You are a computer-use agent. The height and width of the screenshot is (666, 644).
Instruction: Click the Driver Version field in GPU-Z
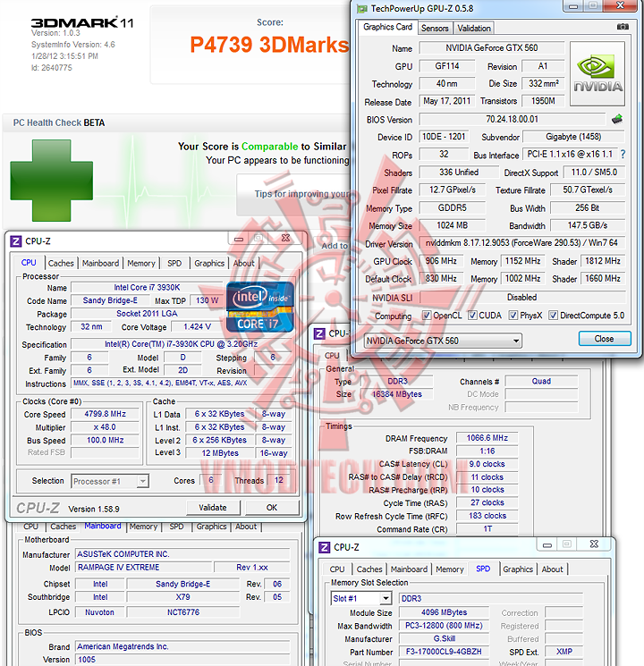pyautogui.click(x=522, y=243)
